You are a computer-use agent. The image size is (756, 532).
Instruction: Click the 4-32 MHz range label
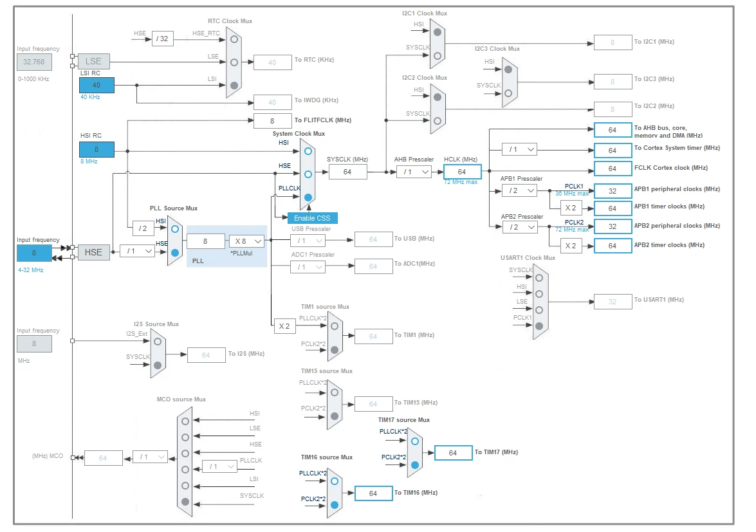click(31, 270)
